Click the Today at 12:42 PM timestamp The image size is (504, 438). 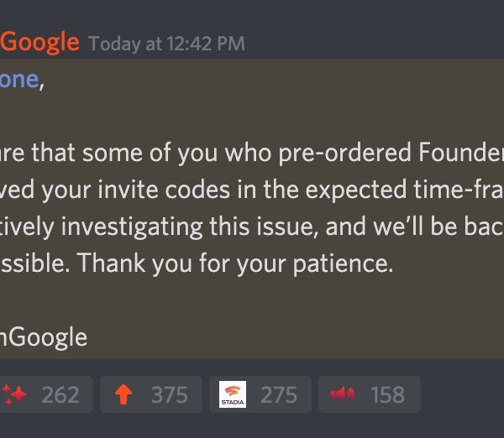tap(167, 44)
